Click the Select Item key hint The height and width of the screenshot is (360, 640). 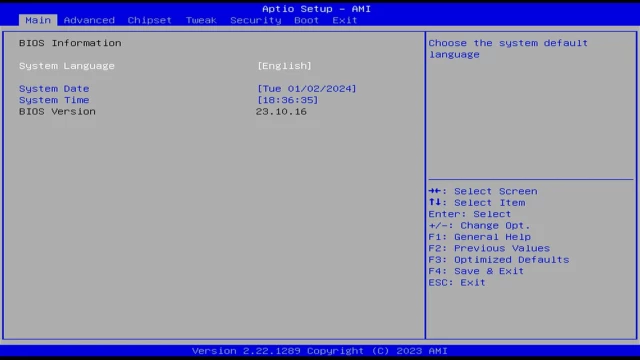click(477, 202)
